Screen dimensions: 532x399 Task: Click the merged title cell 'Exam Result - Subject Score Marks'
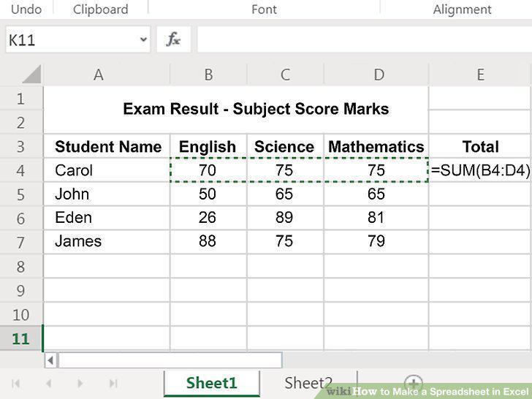(x=236, y=110)
